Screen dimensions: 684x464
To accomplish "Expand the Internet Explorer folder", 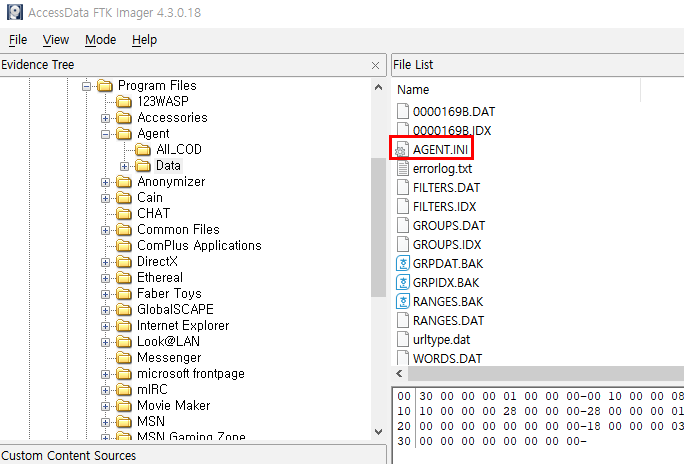I will pos(105,326).
